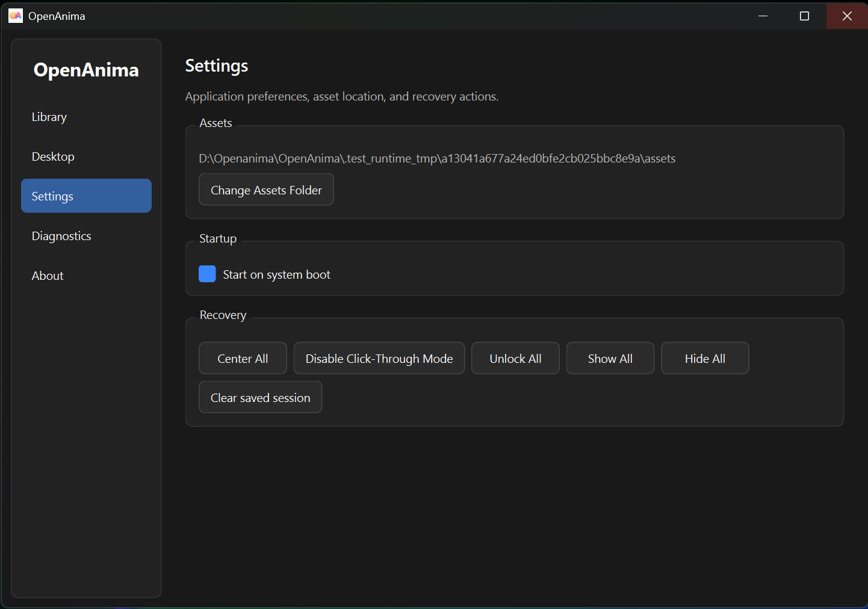Click the OpenAnima title bar app icon
The width and height of the screenshot is (868, 609).
[16, 16]
